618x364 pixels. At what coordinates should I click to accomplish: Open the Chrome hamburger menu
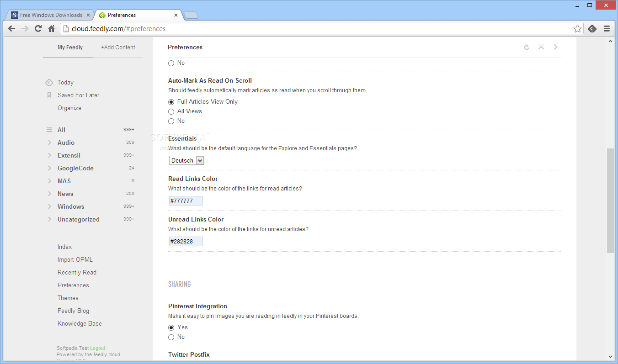607,28
